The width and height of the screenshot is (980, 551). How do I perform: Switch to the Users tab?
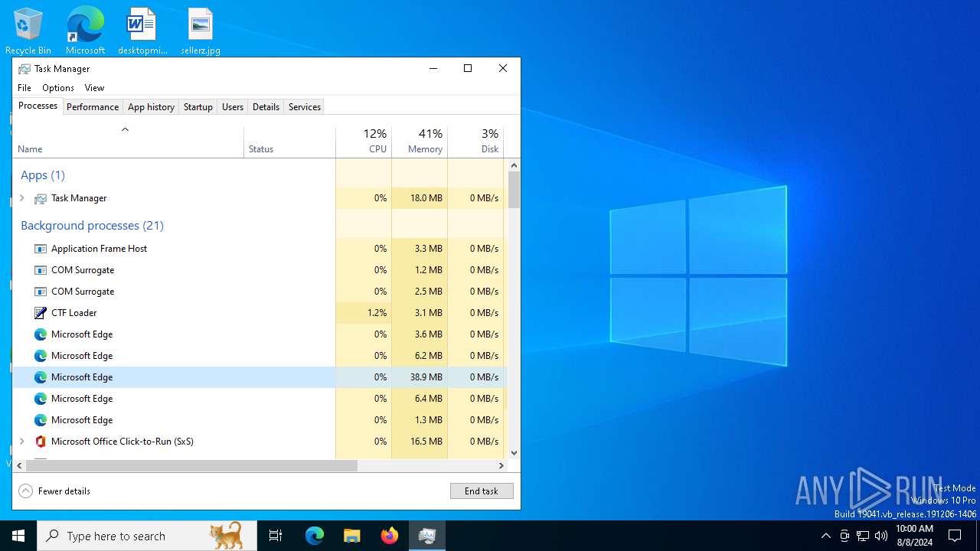point(233,107)
